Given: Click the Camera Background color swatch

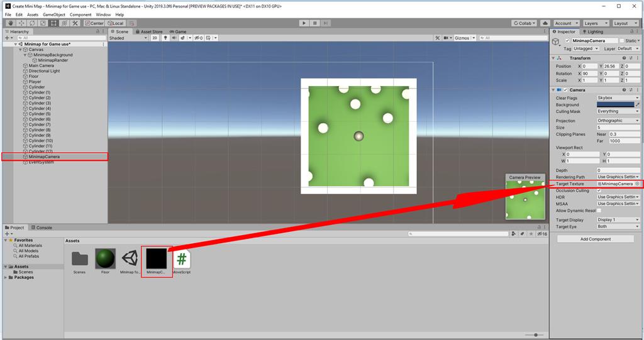Looking at the screenshot, I should [615, 105].
